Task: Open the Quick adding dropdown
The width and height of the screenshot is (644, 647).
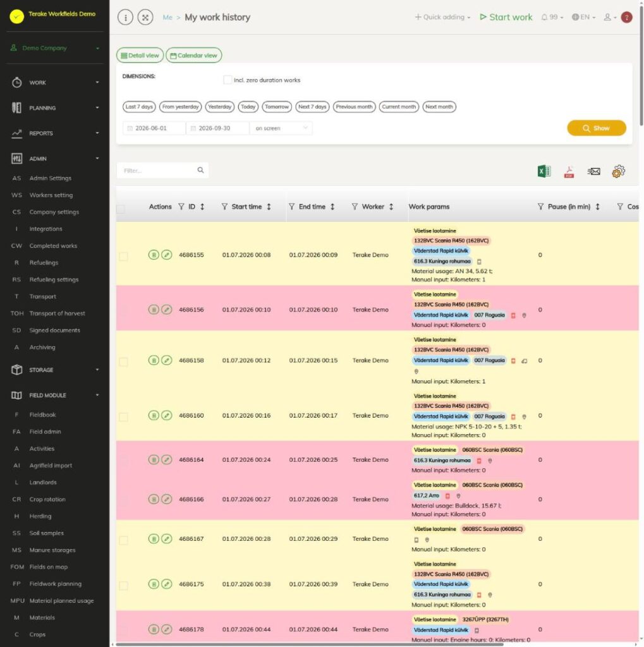Action: tap(442, 17)
